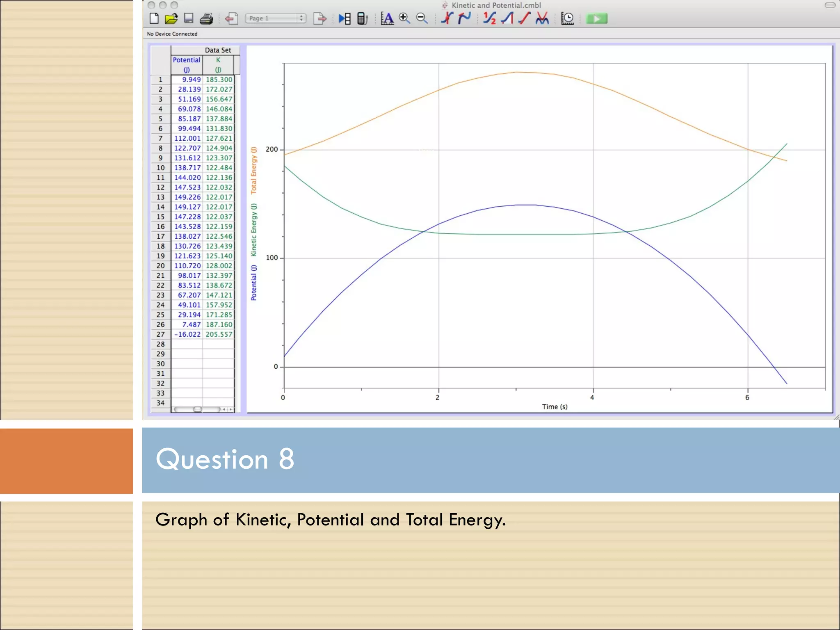Select the Data Set table header
This screenshot has height=630, width=840.
(218, 50)
